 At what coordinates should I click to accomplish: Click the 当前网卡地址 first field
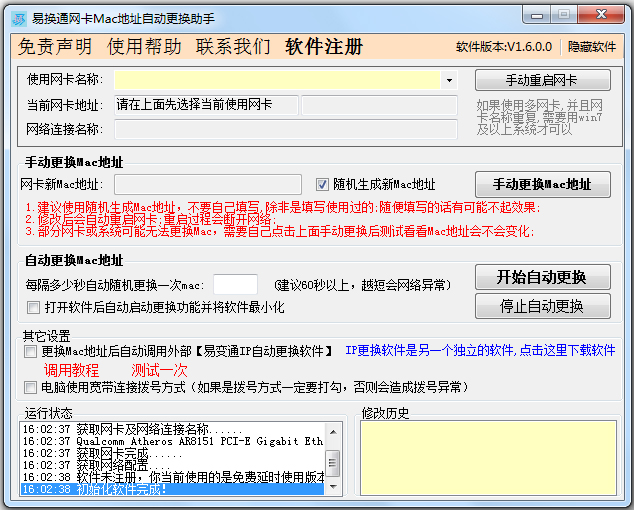click(206, 105)
